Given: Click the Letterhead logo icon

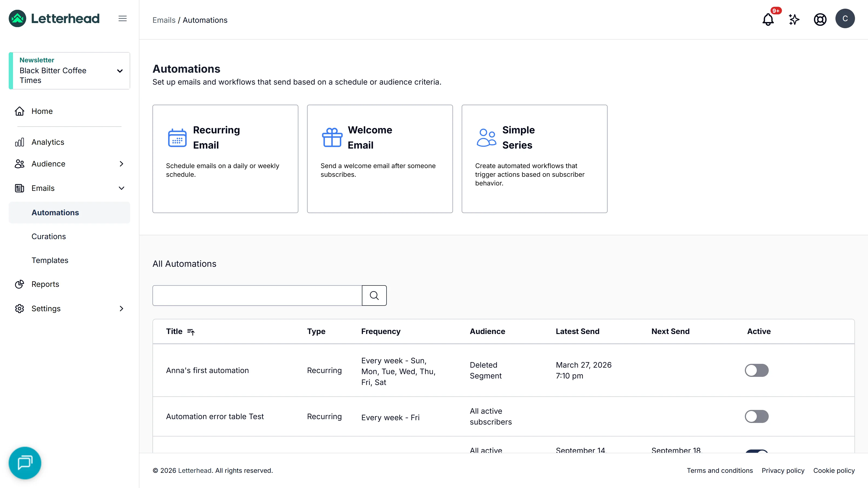Looking at the screenshot, I should (18, 18).
